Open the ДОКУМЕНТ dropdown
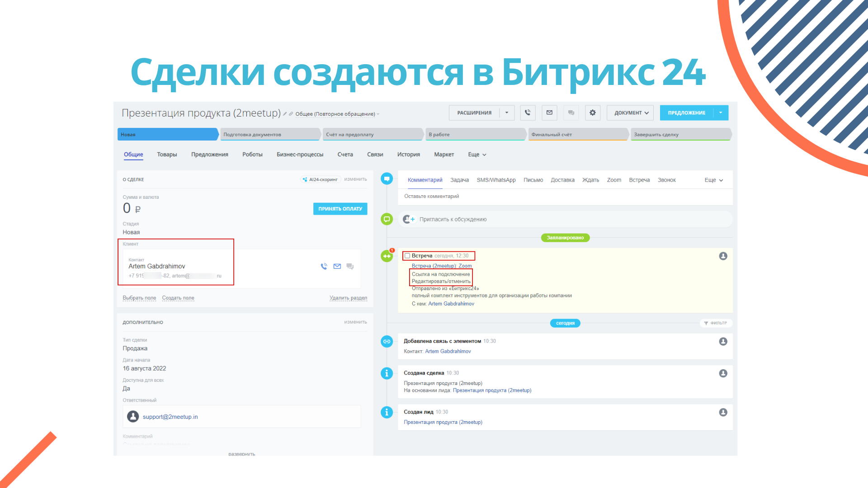Viewport: 868px width, 488px height. (x=631, y=113)
